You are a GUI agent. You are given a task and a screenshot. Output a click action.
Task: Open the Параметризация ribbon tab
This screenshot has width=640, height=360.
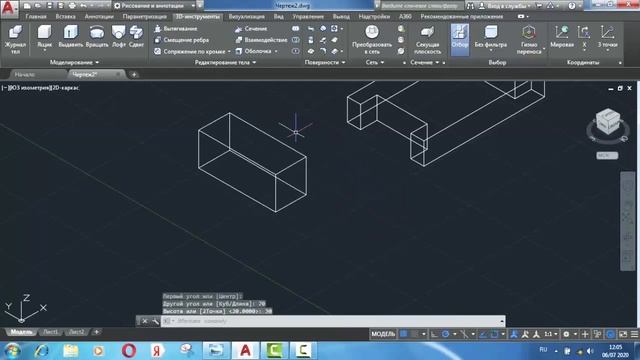[x=144, y=17]
